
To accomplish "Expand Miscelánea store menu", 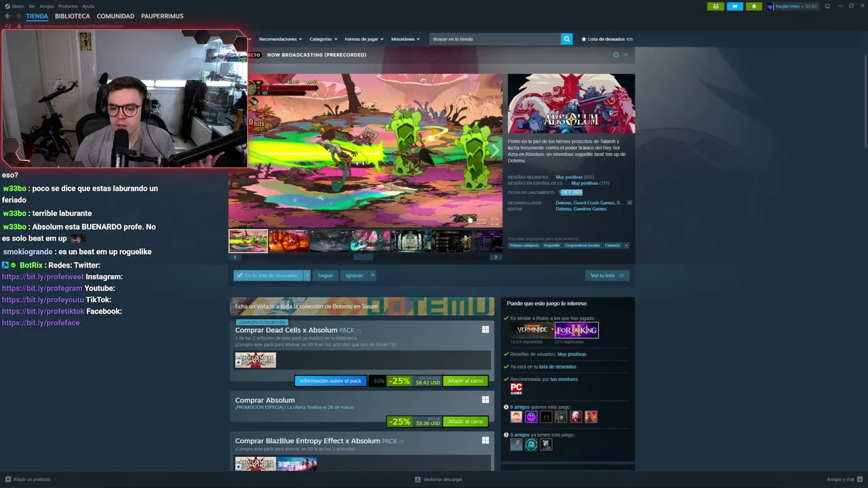I will pyautogui.click(x=406, y=39).
